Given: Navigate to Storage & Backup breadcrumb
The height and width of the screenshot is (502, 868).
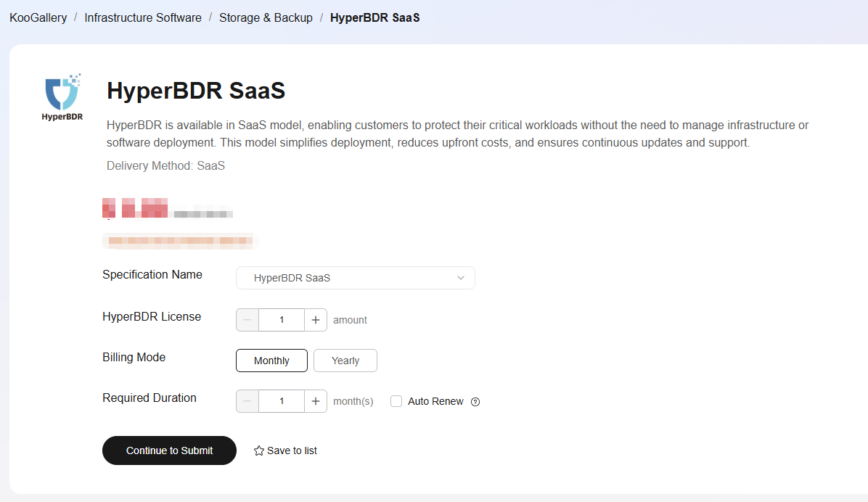Looking at the screenshot, I should pyautogui.click(x=266, y=17).
